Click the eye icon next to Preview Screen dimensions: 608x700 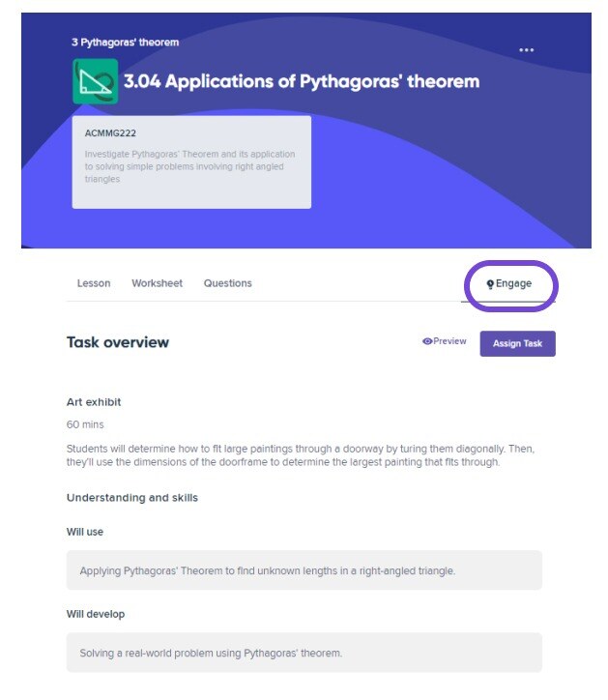[427, 341]
